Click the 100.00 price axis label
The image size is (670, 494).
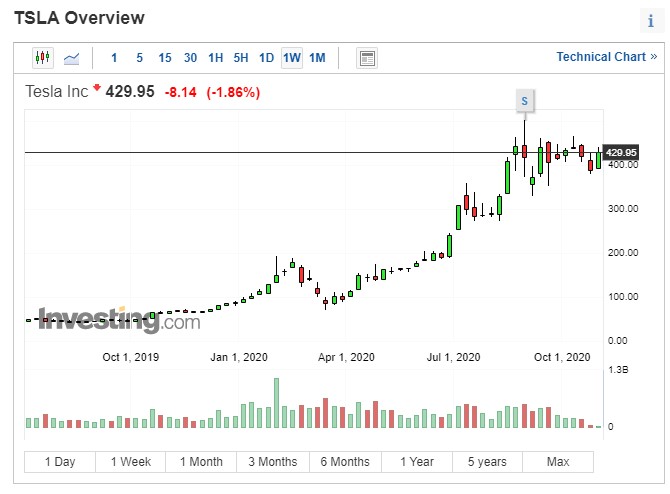[623, 297]
